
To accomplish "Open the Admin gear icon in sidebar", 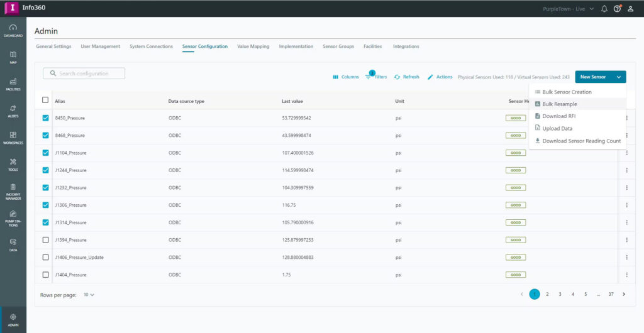I will [13, 317].
